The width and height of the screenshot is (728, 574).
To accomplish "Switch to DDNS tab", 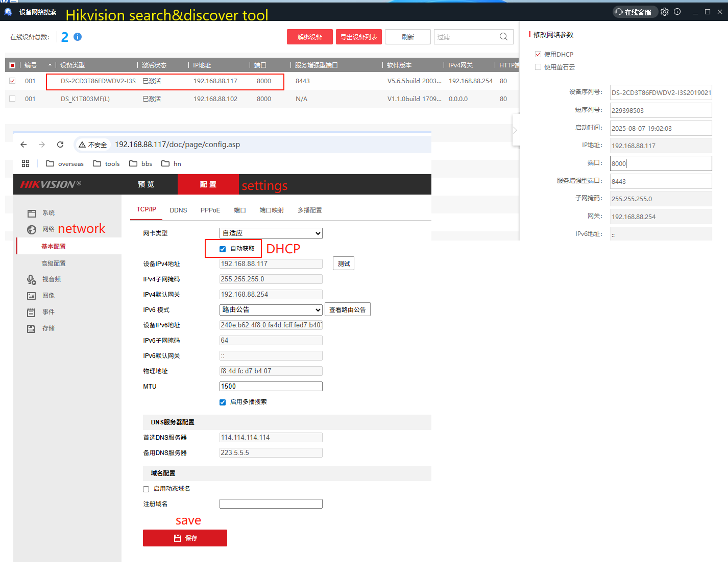I will click(178, 210).
